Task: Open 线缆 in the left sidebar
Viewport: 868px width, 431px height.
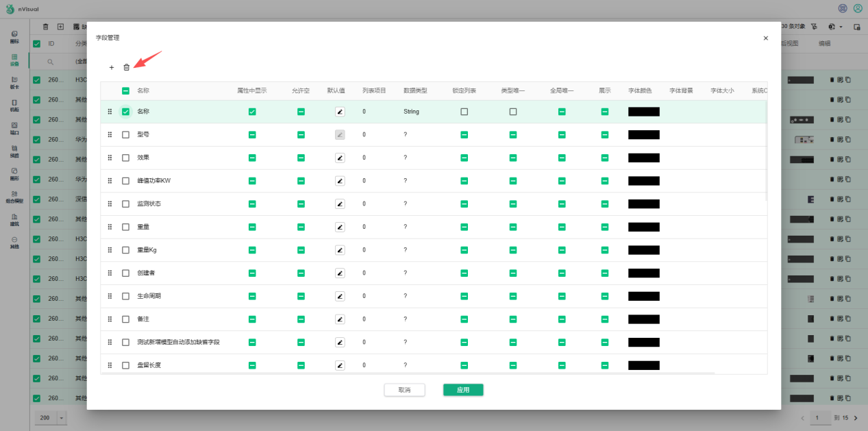Action: [14, 151]
